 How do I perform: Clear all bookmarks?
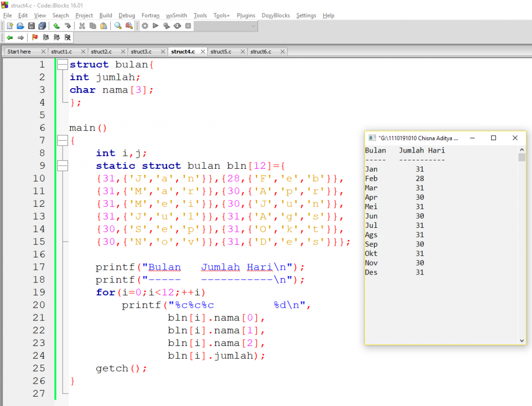click(x=67, y=37)
